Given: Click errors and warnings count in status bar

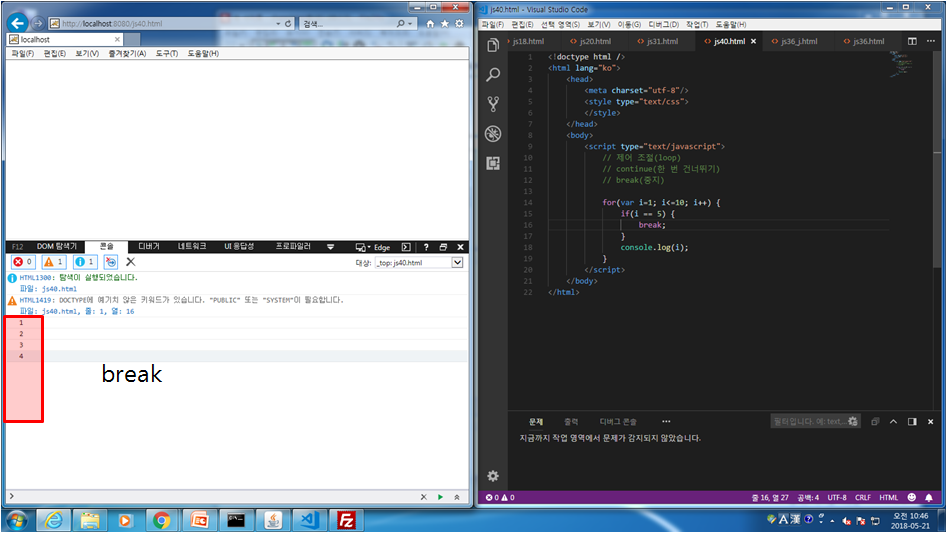Looking at the screenshot, I should pos(500,497).
